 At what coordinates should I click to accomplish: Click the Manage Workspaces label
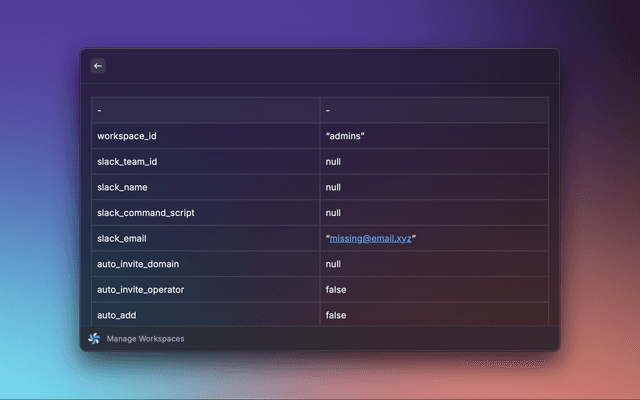tap(145, 339)
